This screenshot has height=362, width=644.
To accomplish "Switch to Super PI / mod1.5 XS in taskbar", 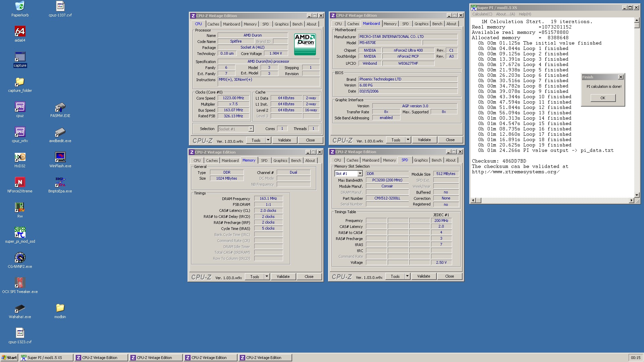I will click(x=46, y=358).
